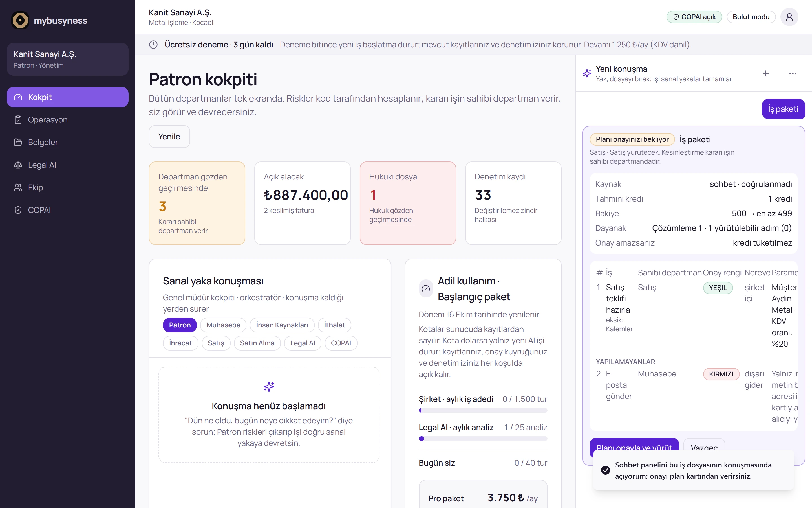Open the Hukuki dosya card

(x=408, y=203)
